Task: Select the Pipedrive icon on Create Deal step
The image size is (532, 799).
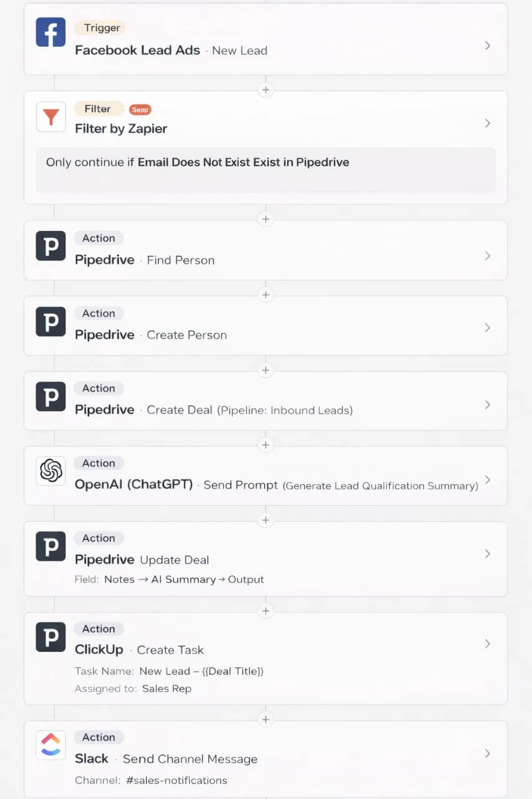Action: pos(50,396)
